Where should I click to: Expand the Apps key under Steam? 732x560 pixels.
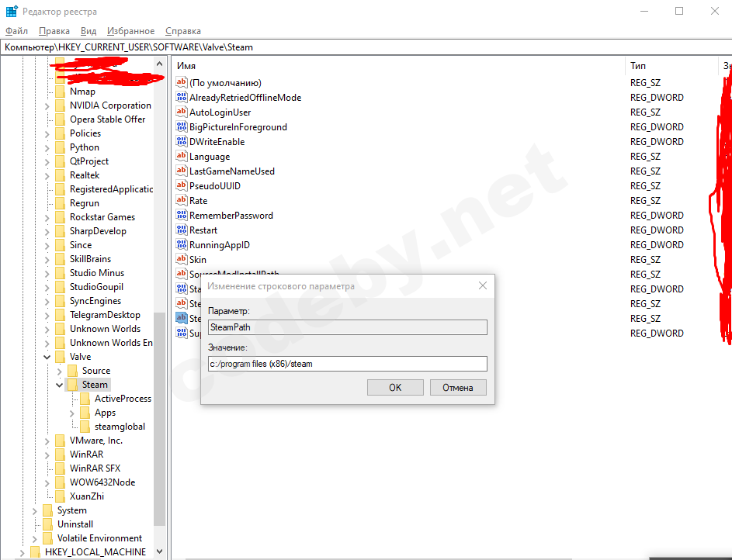pos(72,413)
